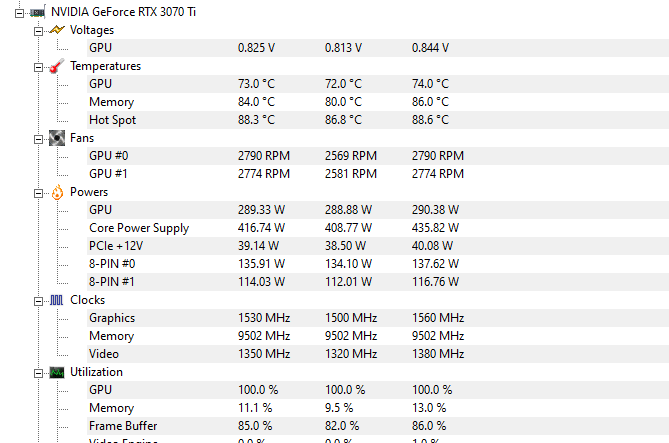Click the Temperatures thermometer icon
This screenshot has height=443, width=669.
coord(57,66)
